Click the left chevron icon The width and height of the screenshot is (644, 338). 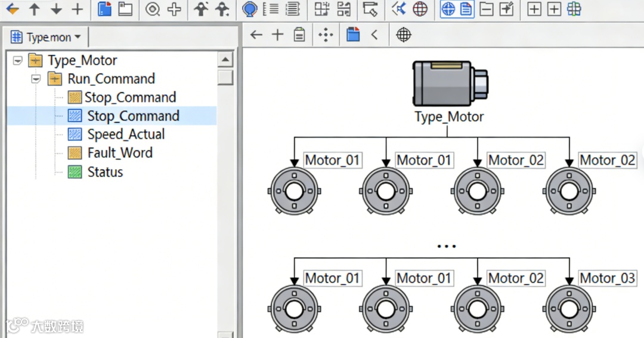[374, 35]
